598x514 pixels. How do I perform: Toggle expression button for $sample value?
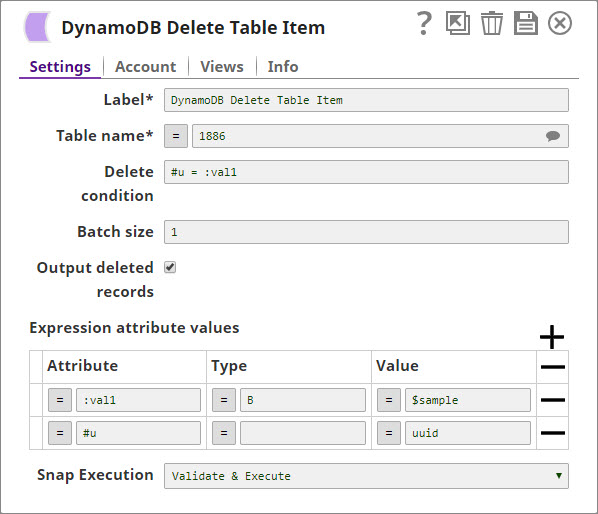389,400
